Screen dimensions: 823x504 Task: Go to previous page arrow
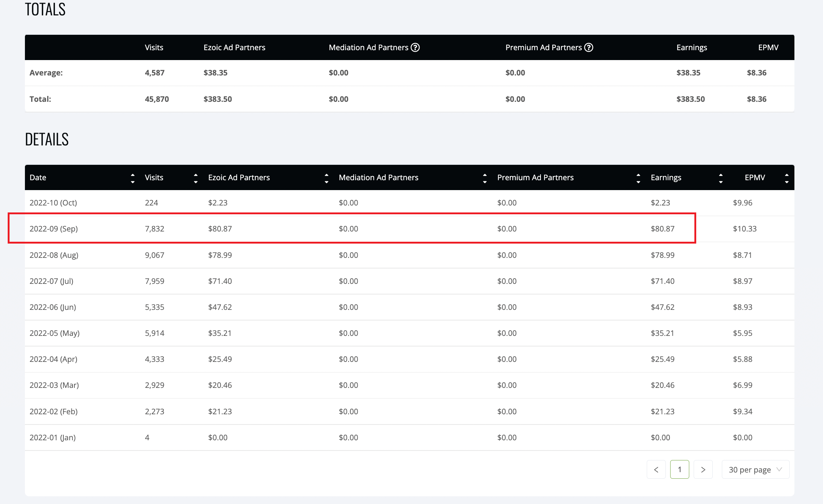[x=656, y=470]
